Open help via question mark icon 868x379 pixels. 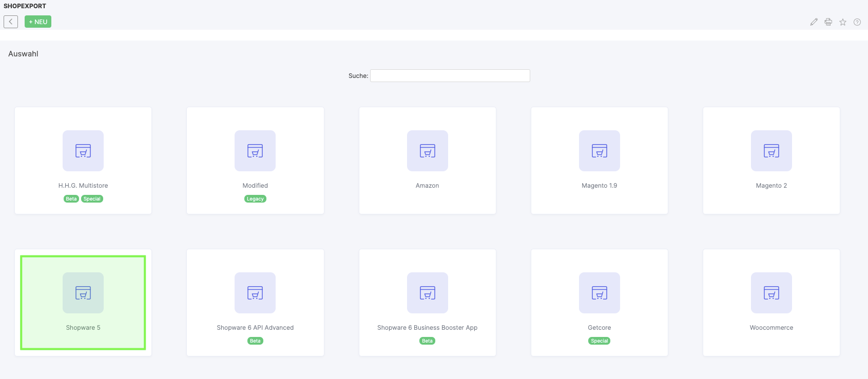(857, 22)
